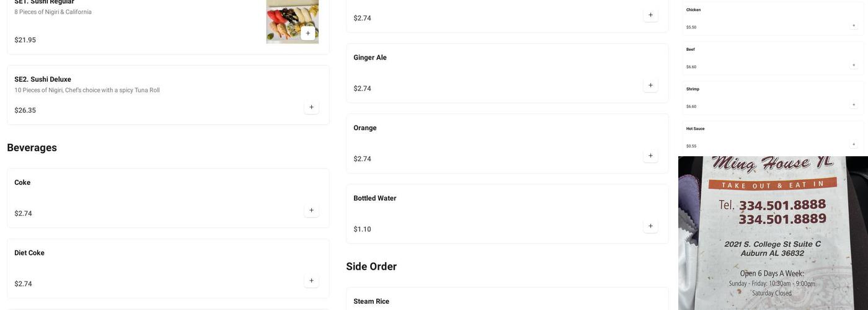This screenshot has width=868, height=310.
Task: Add the Orange drink to cart
Action: tap(650, 156)
